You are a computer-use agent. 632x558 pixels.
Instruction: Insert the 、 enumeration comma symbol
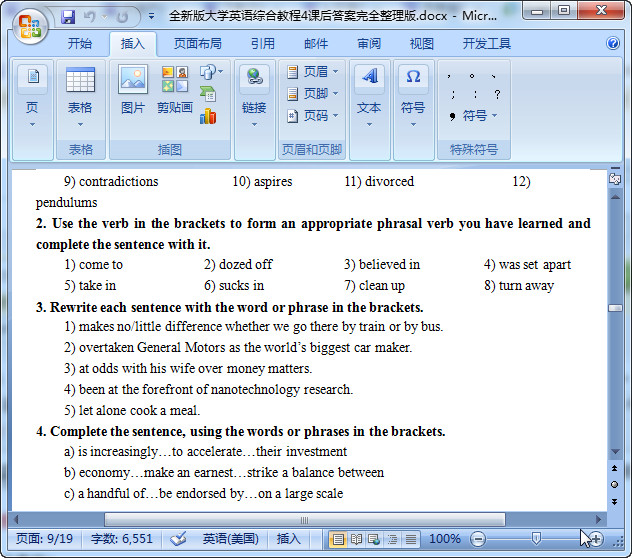point(494,76)
